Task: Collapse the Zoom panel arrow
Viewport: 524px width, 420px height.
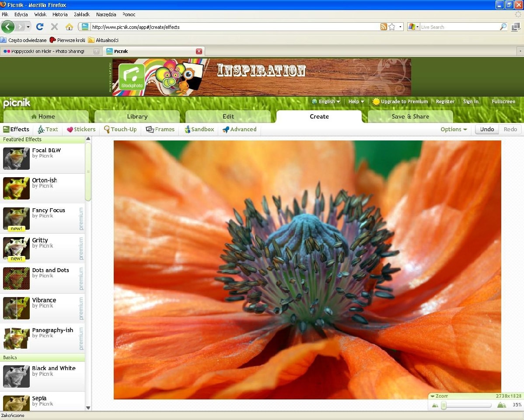Action: [x=433, y=396]
